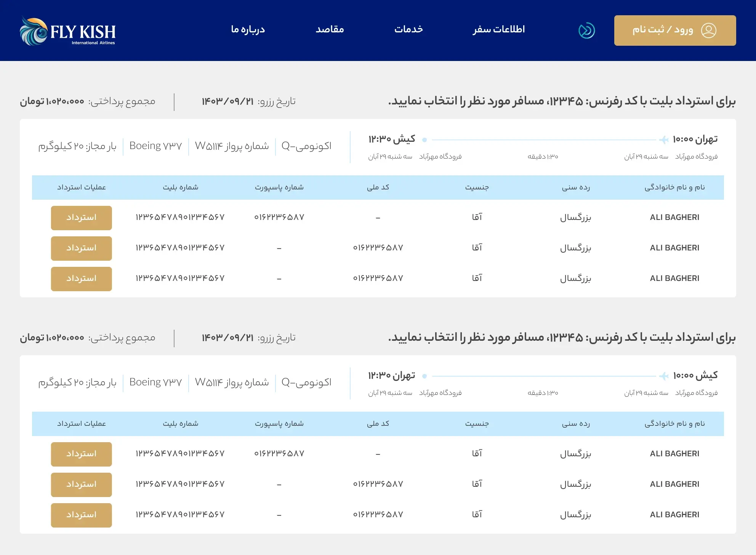The height and width of the screenshot is (555, 756).
Task: Click the ticket number in the first passenger row
Action: tap(180, 217)
